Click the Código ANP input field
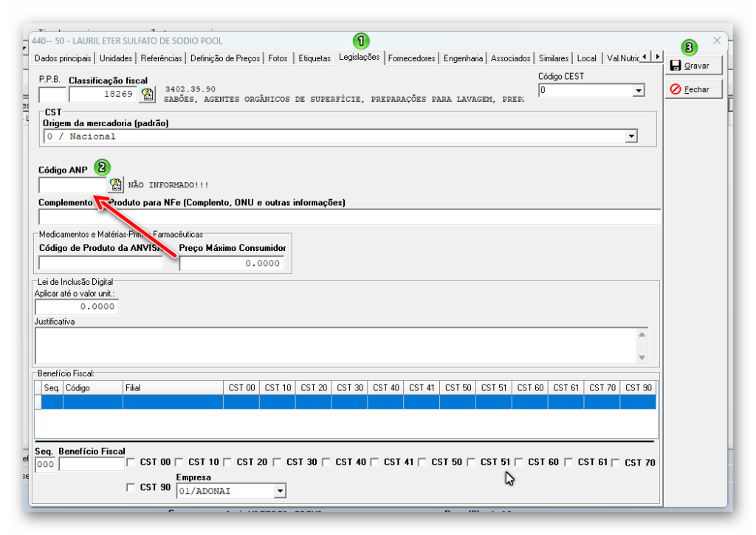The height and width of the screenshot is (535, 756). click(x=72, y=184)
